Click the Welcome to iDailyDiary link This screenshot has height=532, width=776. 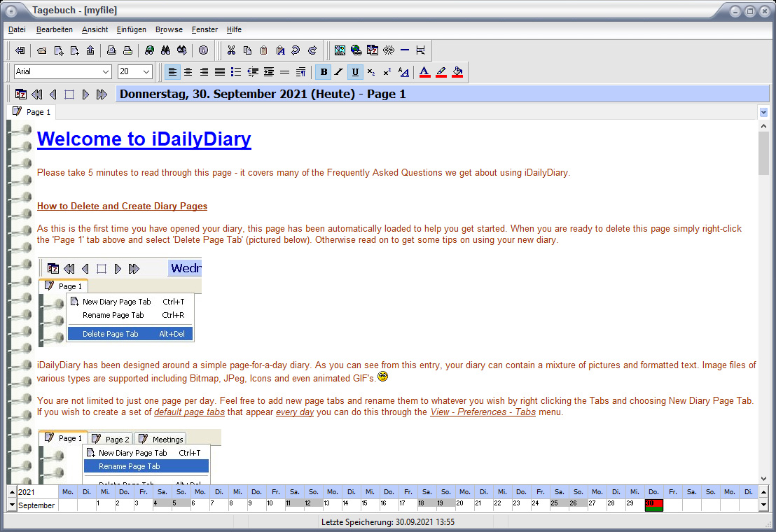coord(144,139)
